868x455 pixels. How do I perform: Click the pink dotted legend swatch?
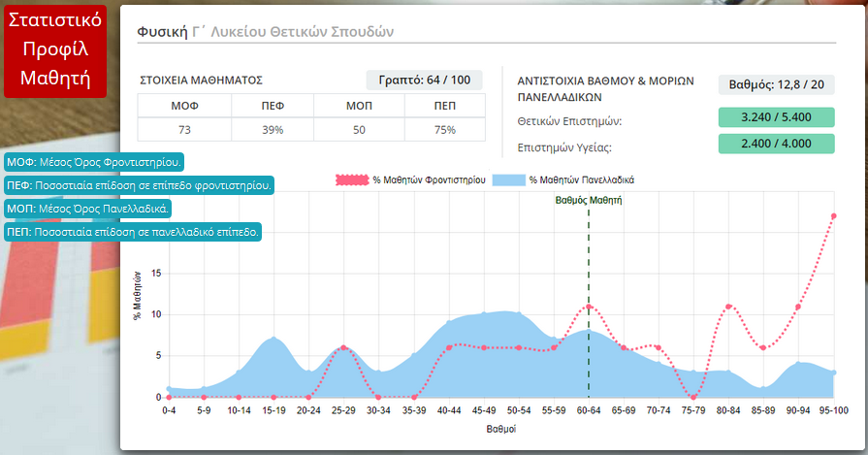351,180
